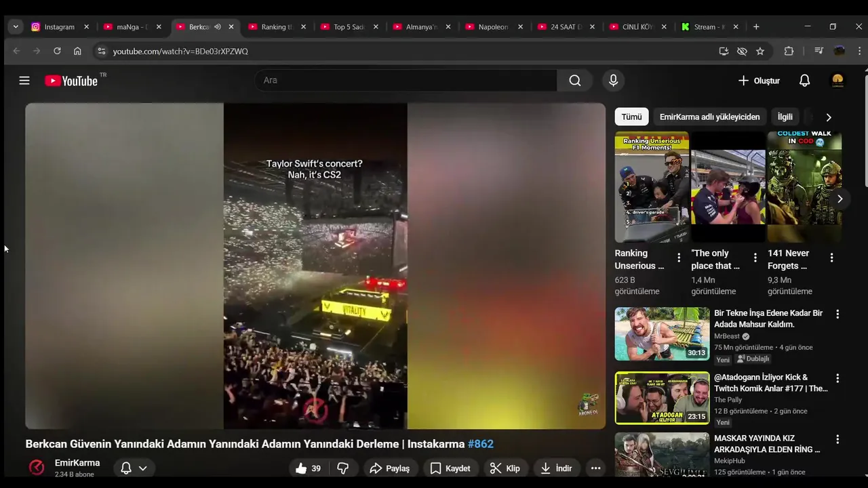Select the İlgili filter chip
The width and height of the screenshot is (868, 488).
[x=785, y=117]
